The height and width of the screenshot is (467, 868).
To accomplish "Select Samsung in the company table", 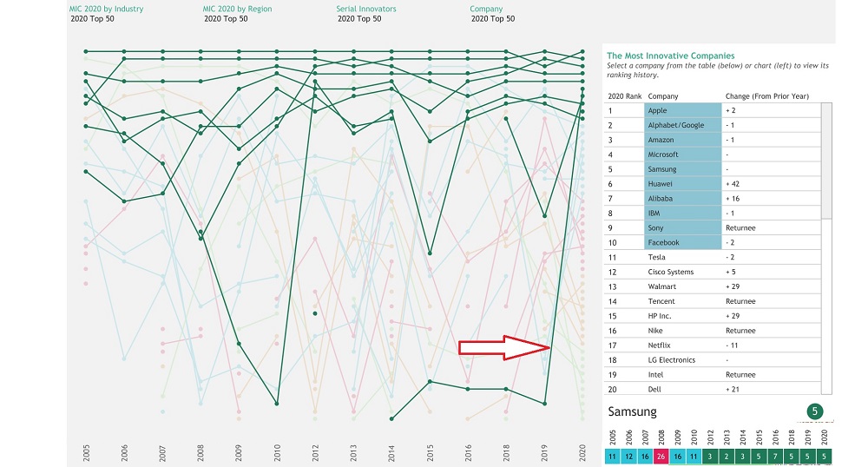I will pos(682,168).
